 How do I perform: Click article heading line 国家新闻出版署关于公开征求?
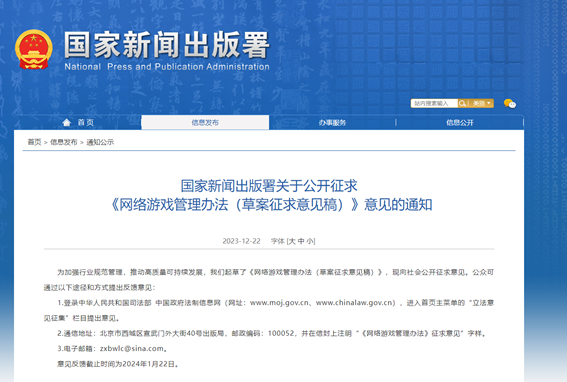coord(269,186)
